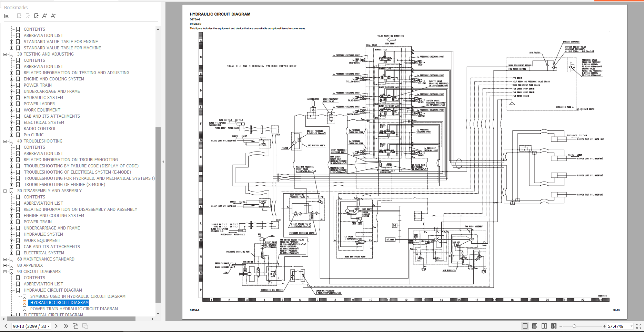Expand TROUBLESHOOTING BY FAILURE CODE node
This screenshot has width=644, height=332.
click(x=11, y=166)
